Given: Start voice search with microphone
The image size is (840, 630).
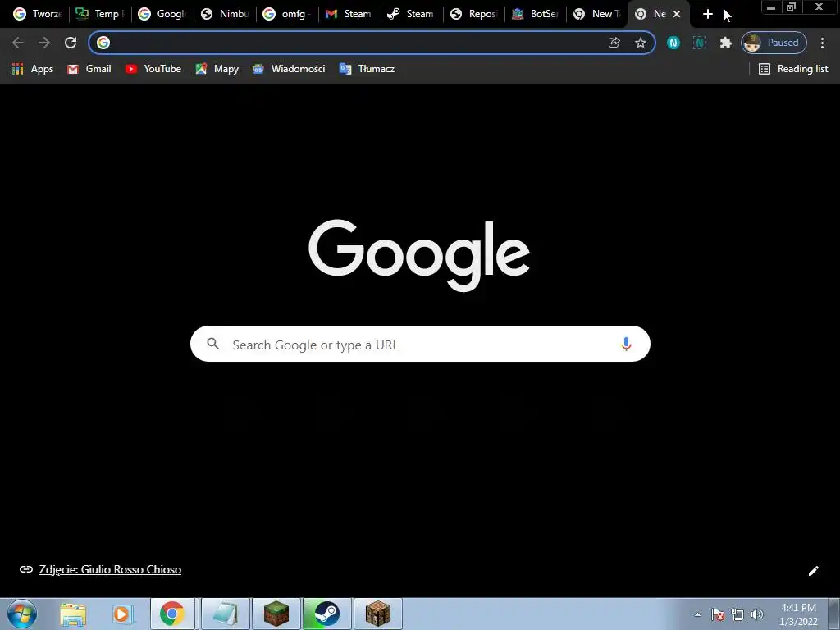Looking at the screenshot, I should pos(626,344).
